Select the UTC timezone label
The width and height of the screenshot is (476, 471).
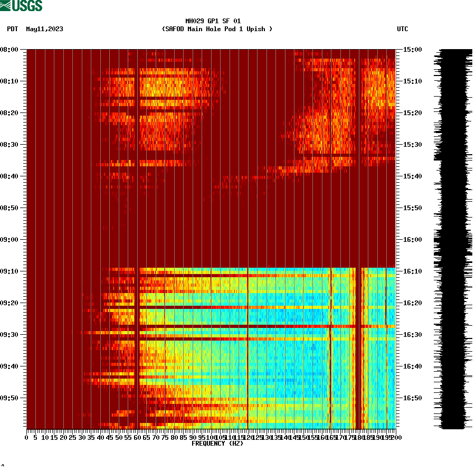point(403,29)
